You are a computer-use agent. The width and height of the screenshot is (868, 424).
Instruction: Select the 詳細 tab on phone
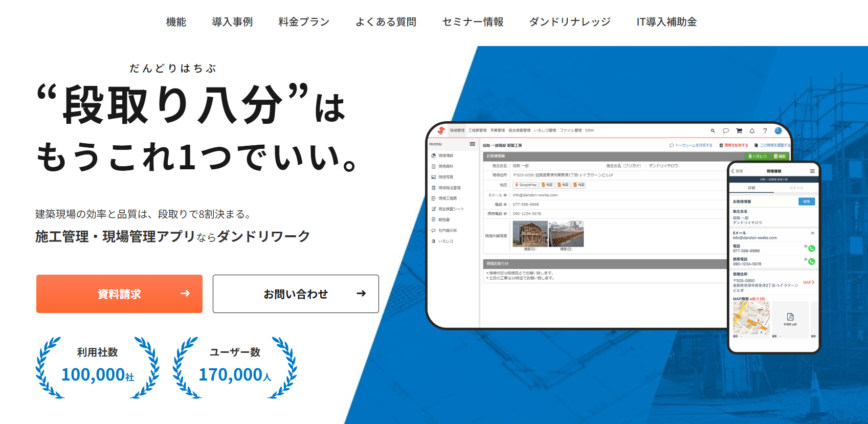click(x=751, y=188)
